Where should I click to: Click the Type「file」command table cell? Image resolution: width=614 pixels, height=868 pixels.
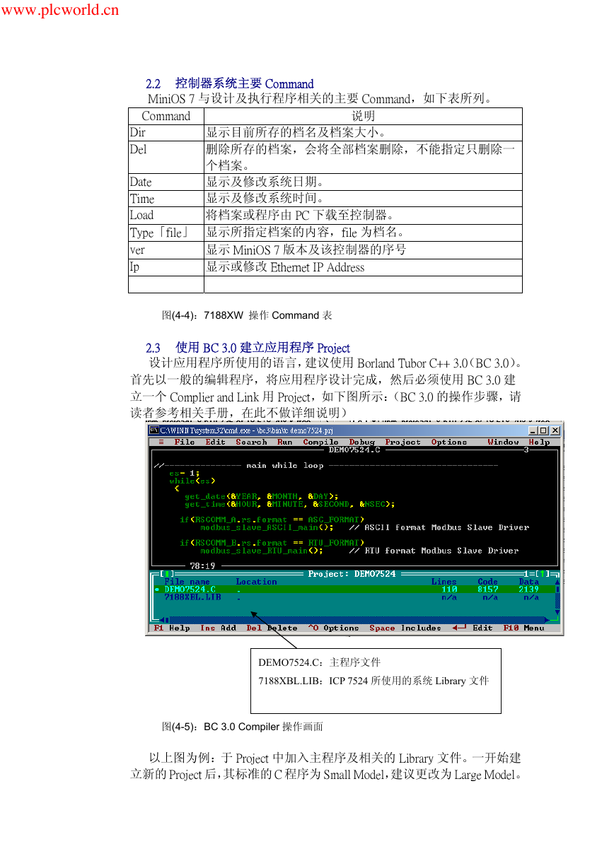(x=166, y=232)
